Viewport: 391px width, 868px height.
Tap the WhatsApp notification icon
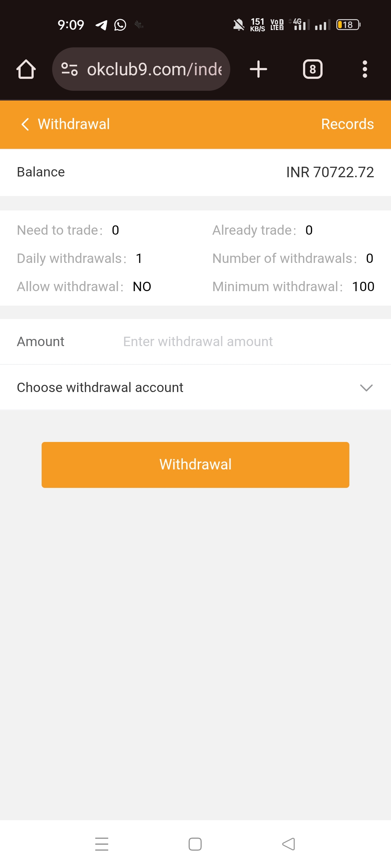point(120,25)
